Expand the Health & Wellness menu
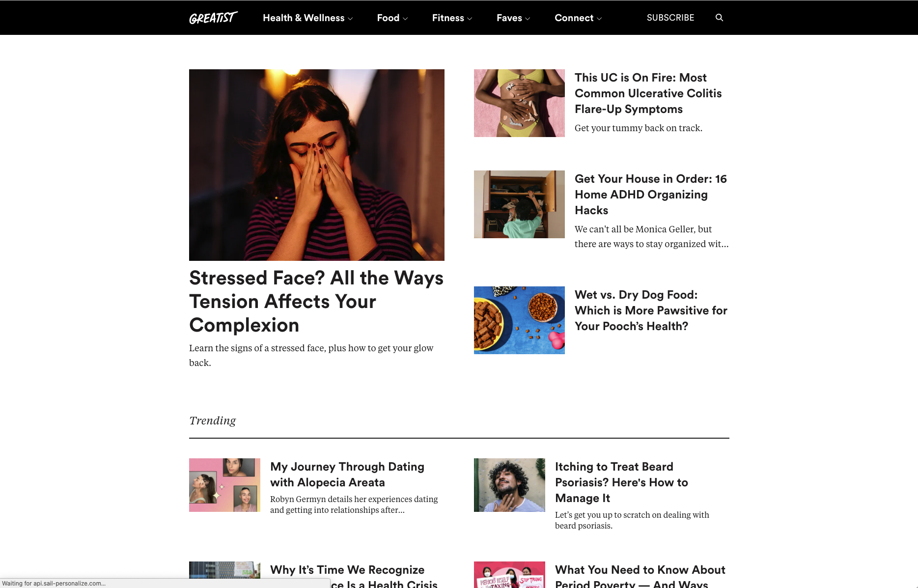 click(307, 18)
